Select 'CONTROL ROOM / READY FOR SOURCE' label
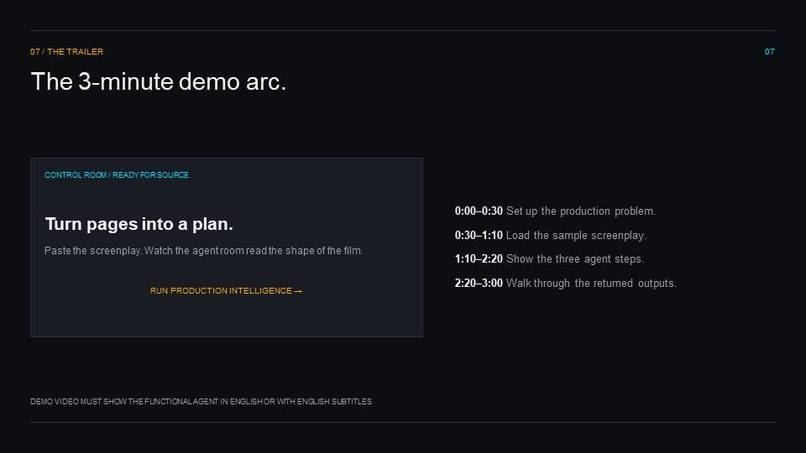Image resolution: width=806 pixels, height=453 pixels. pyautogui.click(x=116, y=175)
